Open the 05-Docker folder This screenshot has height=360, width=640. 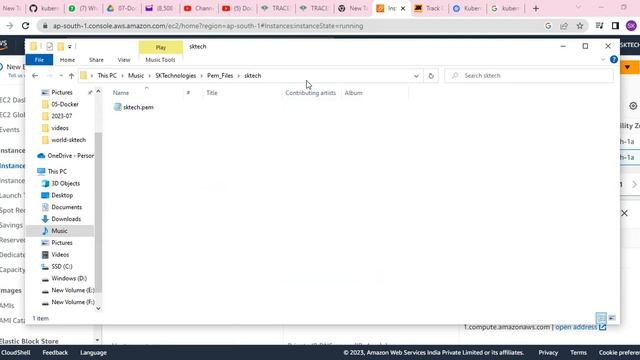[64, 104]
